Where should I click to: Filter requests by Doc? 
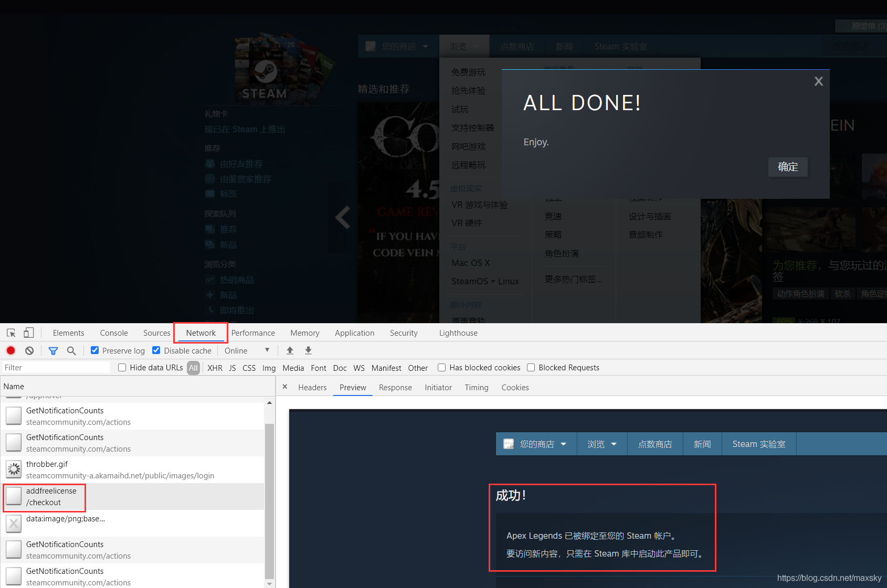point(340,368)
